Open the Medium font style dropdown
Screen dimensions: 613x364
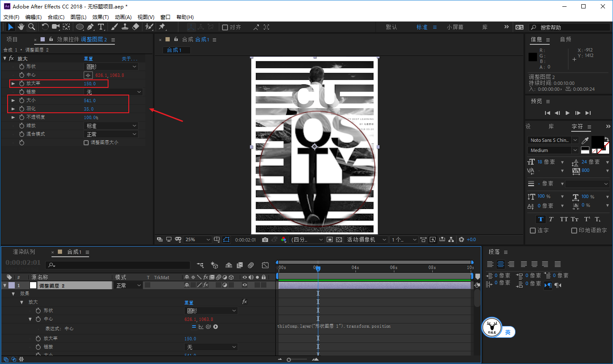pos(553,150)
